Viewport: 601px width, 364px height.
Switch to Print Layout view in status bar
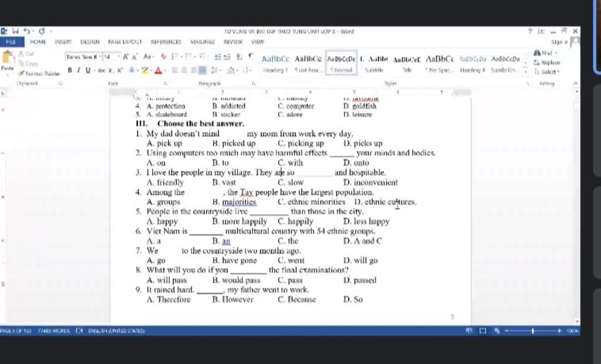[x=483, y=331]
